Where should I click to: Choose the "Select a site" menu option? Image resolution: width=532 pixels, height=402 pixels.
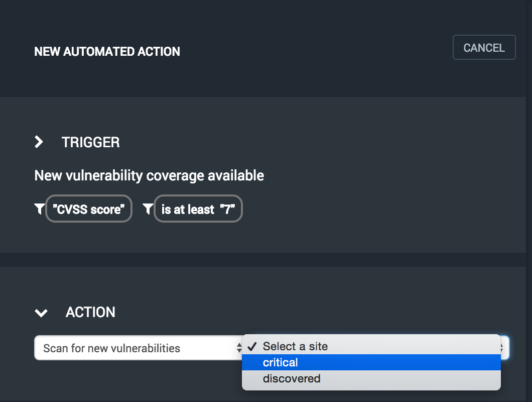click(x=295, y=346)
